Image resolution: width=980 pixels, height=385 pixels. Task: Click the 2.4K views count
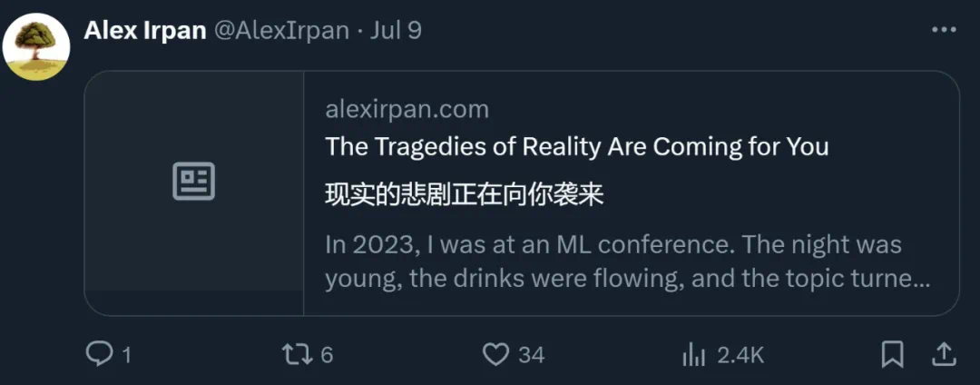click(740, 354)
